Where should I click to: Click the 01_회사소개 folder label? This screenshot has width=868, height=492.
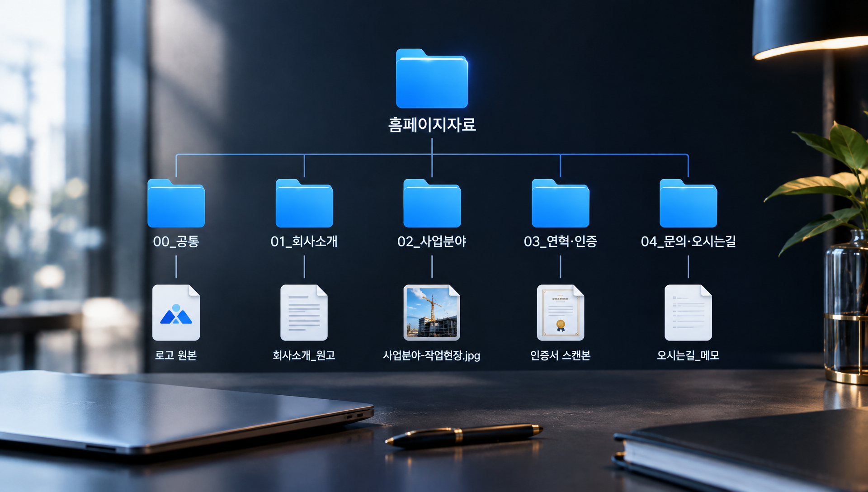(x=304, y=241)
